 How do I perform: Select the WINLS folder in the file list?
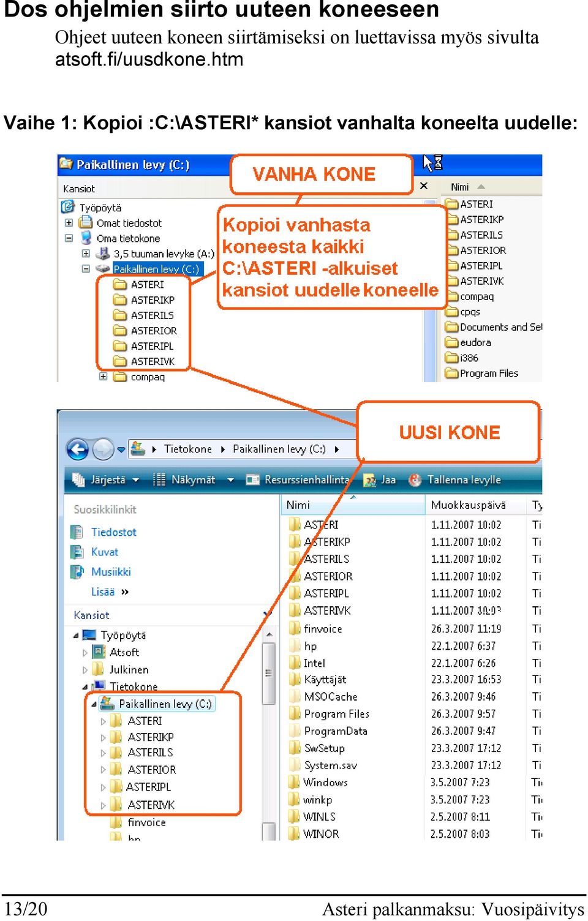[x=319, y=817]
